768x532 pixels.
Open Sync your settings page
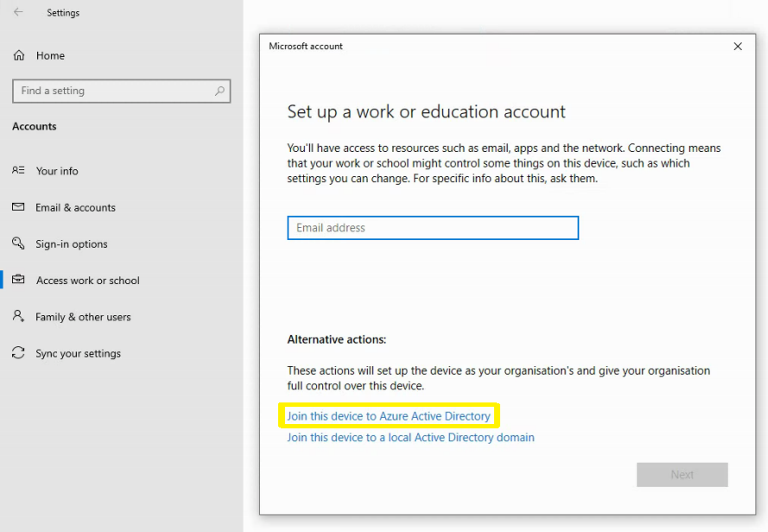pyautogui.click(x=79, y=354)
